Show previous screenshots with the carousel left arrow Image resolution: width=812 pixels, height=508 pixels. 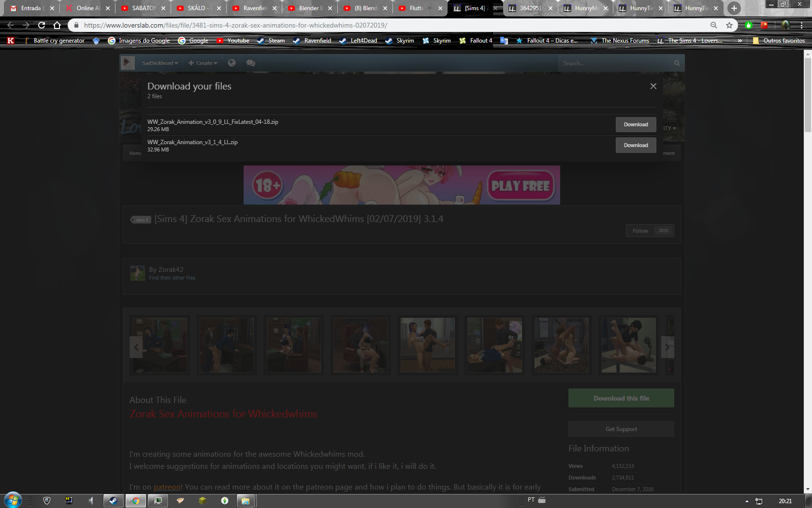pyautogui.click(x=136, y=347)
